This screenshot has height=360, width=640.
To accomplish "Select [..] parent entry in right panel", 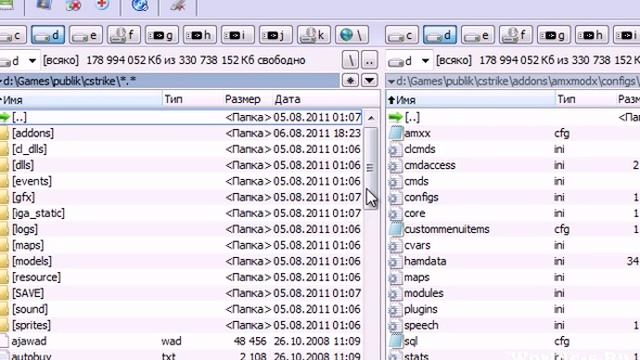I will 513,117.
